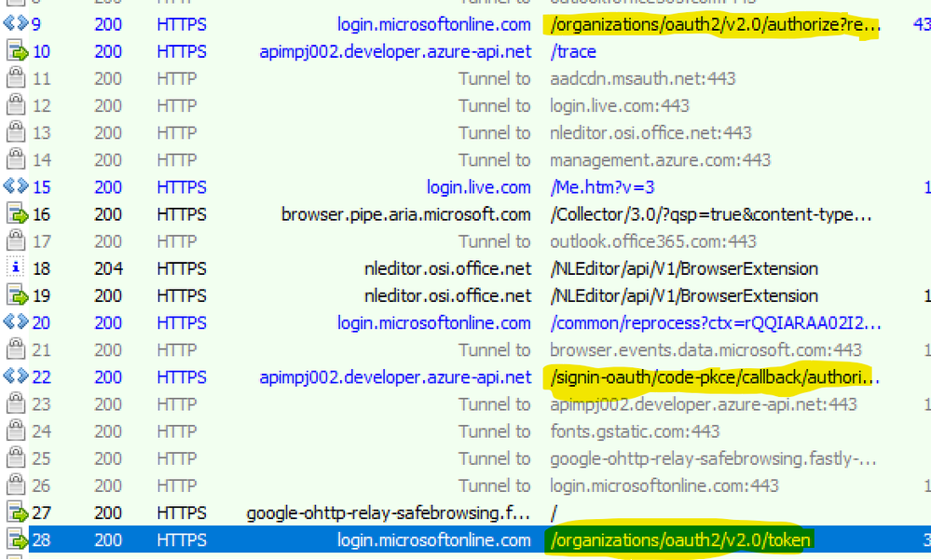Click the lock icon of session 17
This screenshot has width=931, height=560.
(x=16, y=241)
